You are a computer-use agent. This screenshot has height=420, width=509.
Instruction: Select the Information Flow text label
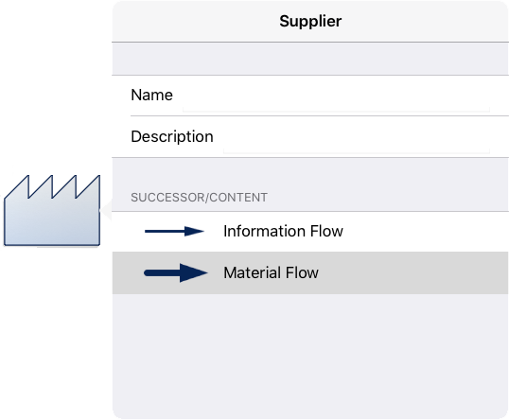(x=283, y=232)
